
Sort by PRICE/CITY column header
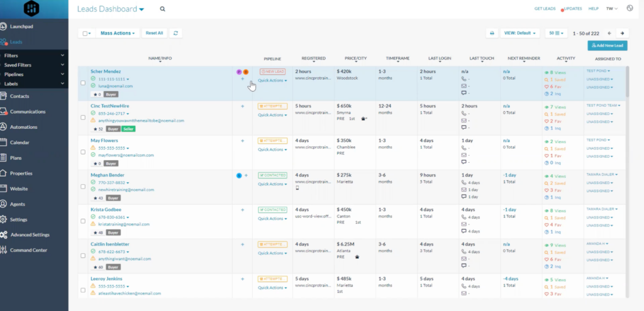point(356,58)
